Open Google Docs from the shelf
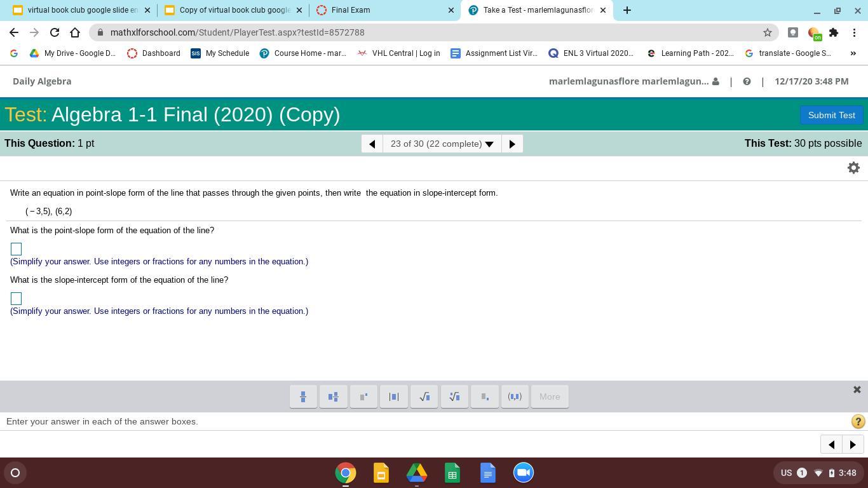Screen dimensions: 868x488 [488, 473]
